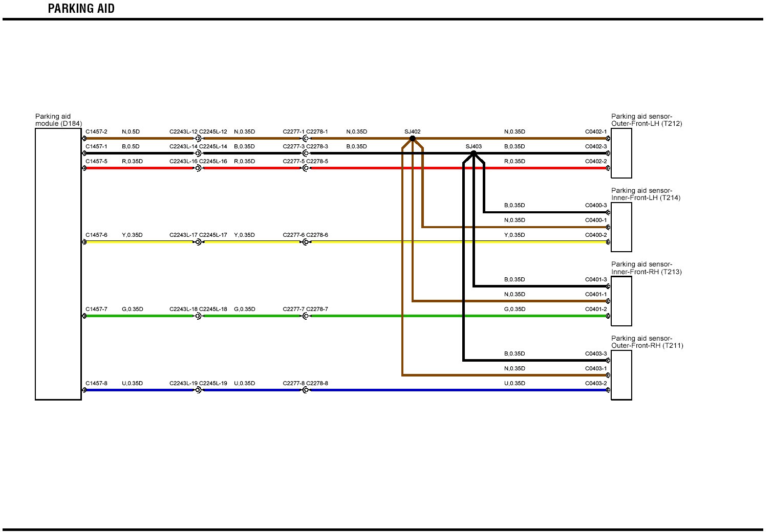Click connector label C2278-8
774x532 pixels.
[x=317, y=384]
